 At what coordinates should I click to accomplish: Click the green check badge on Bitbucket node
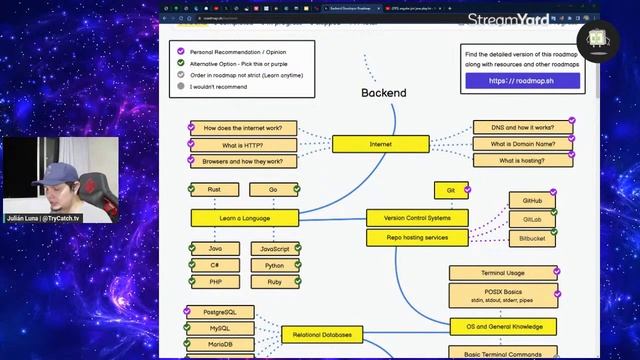[554, 231]
